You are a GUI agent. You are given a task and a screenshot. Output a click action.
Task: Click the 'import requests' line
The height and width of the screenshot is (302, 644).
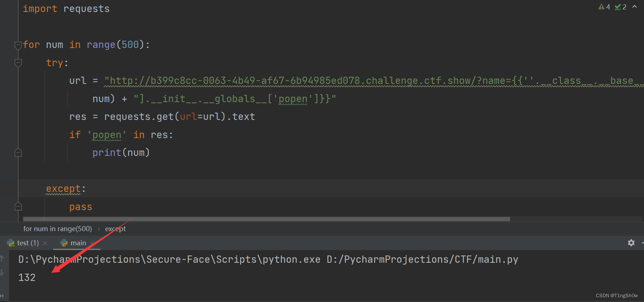point(66,9)
